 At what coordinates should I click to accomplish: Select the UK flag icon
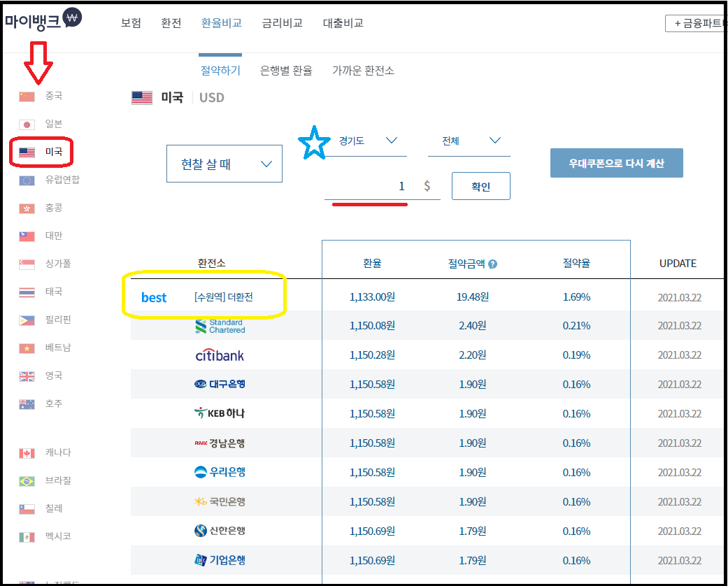coord(27,376)
